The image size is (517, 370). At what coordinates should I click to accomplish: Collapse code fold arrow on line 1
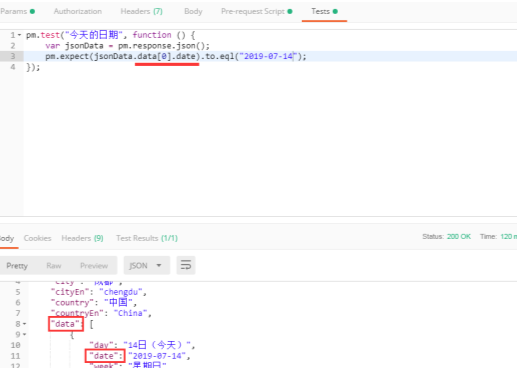[x=19, y=35]
